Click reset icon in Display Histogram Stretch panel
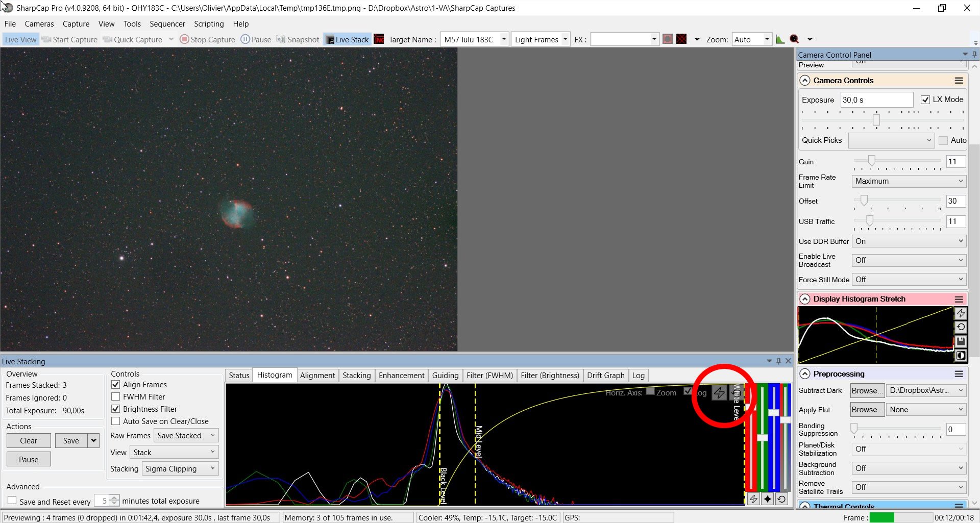 [x=960, y=327]
